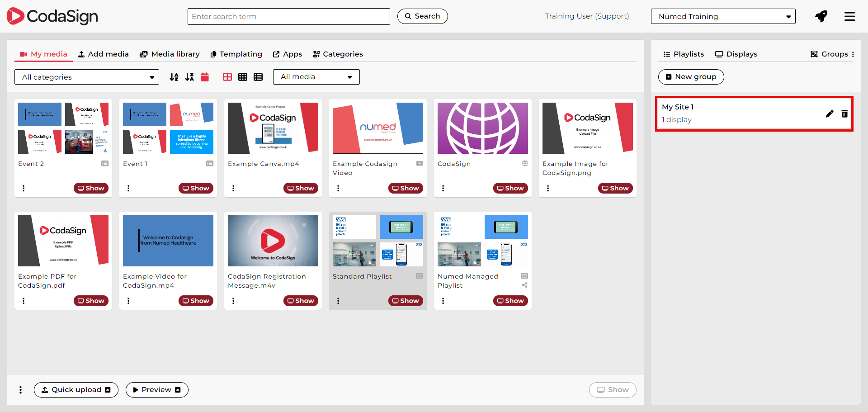Screen dimensions: 868x412
Task: Sort media ascending A to Z
Action: 174,77
